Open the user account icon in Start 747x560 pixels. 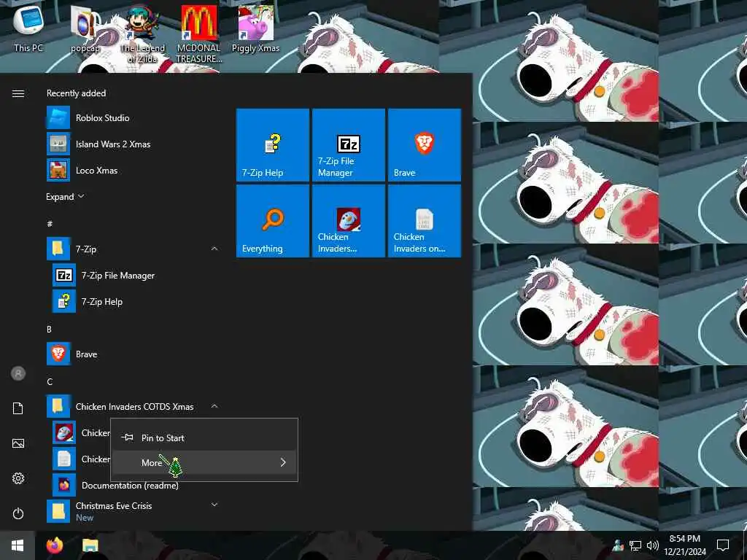[x=18, y=373]
